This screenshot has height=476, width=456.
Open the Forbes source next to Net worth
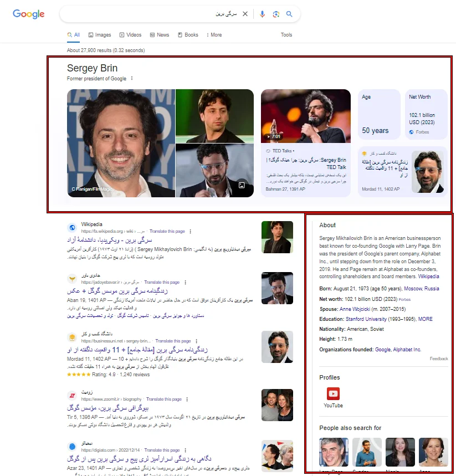point(404,300)
